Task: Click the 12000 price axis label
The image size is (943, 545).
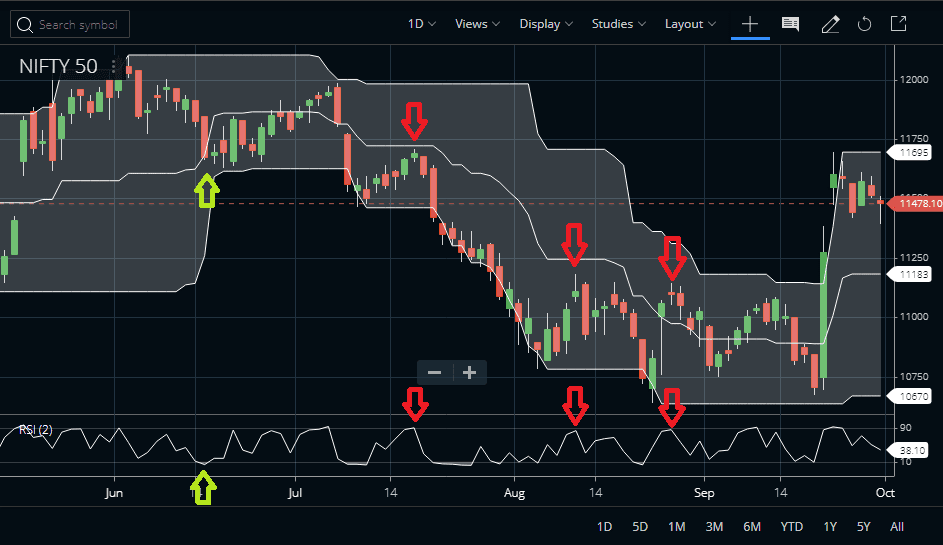Action: coord(914,80)
